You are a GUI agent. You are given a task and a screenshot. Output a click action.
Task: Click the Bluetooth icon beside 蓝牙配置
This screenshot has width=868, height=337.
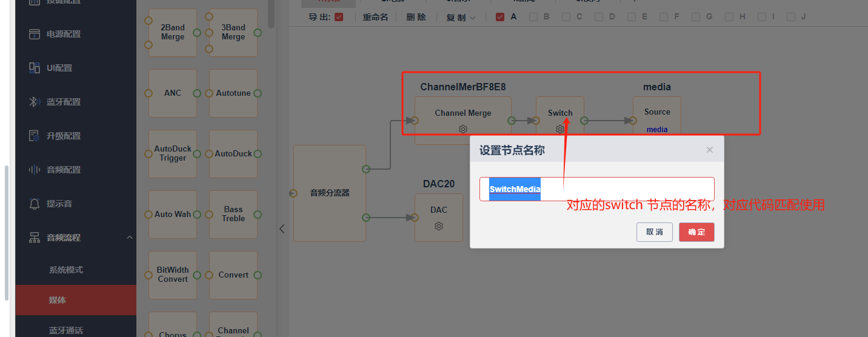35,102
